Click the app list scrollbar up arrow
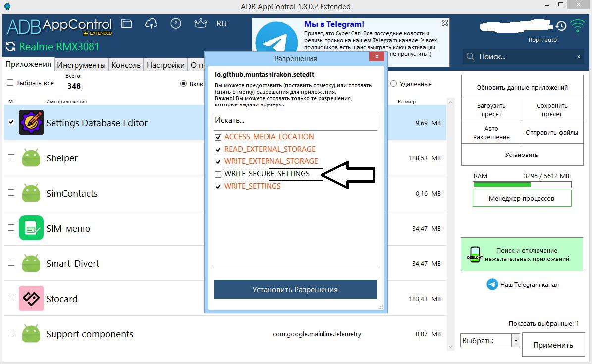The height and width of the screenshot is (364, 592). pos(450,102)
